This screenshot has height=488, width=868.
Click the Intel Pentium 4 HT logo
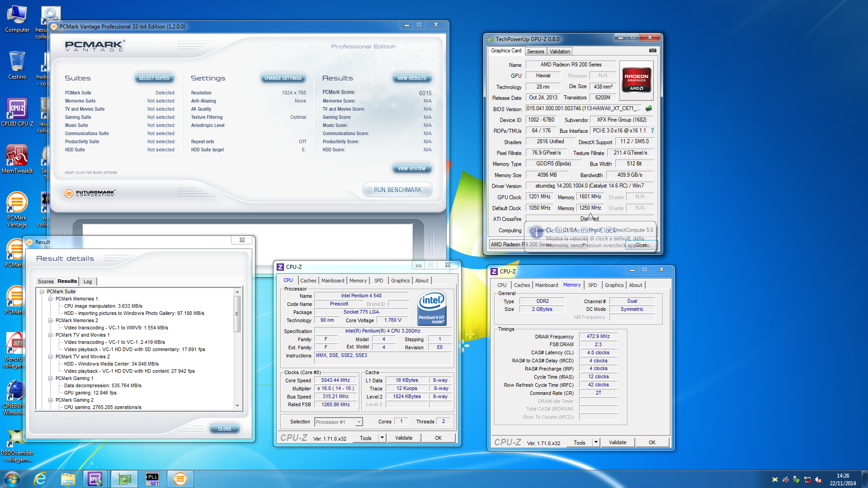tap(432, 307)
